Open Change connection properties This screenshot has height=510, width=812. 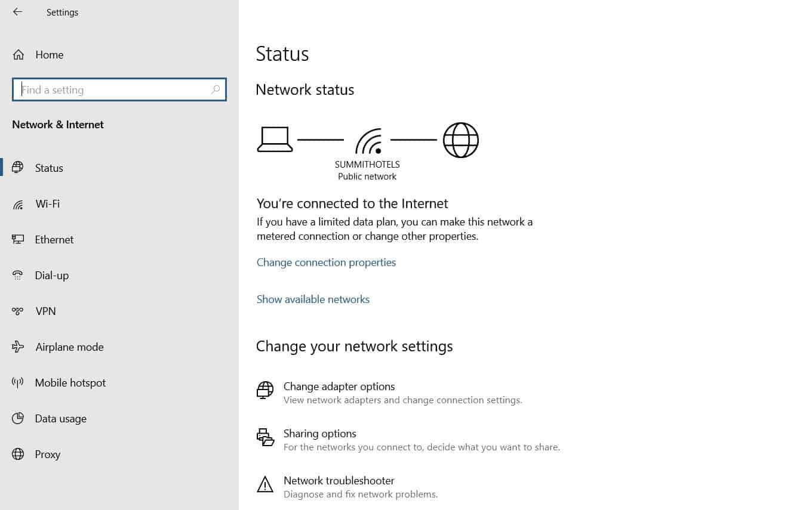[x=326, y=262]
